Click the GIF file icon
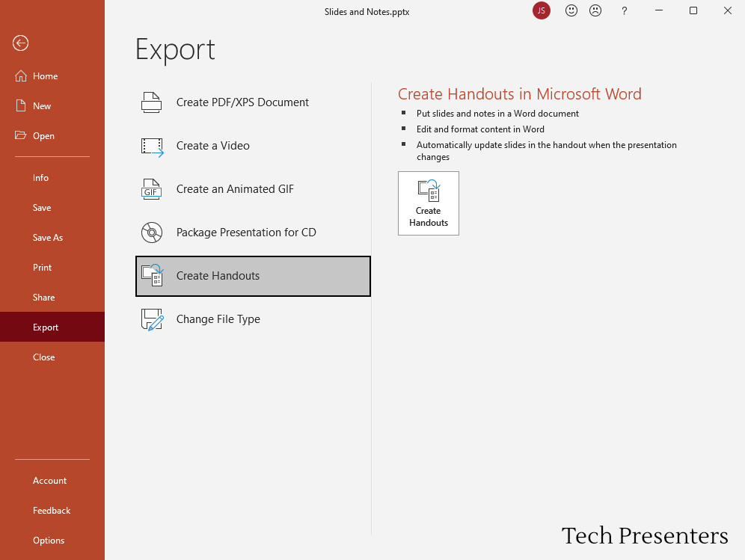The height and width of the screenshot is (560, 745). 152,189
